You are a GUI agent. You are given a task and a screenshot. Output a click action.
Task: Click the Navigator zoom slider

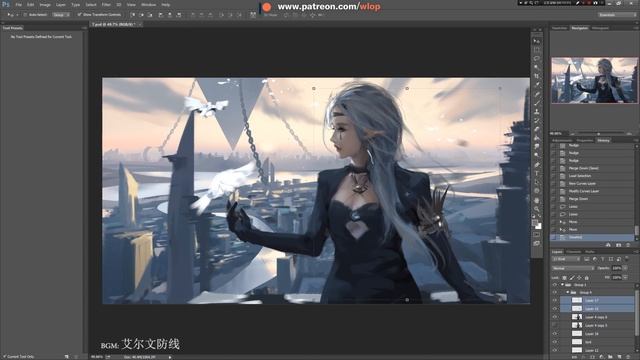tap(598, 133)
